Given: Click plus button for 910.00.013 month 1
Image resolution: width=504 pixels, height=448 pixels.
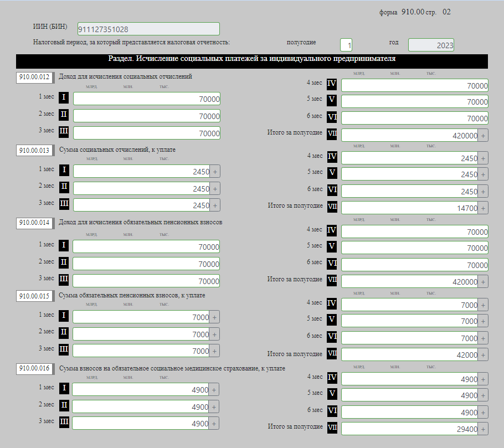Looking at the screenshot, I should click(215, 172).
